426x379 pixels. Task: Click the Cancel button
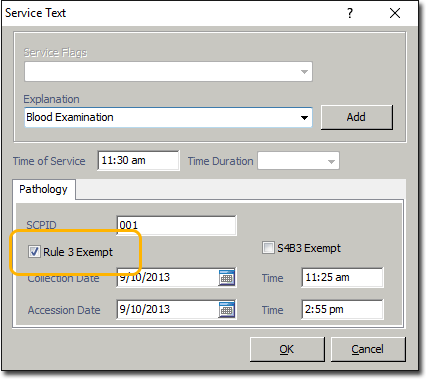368,349
